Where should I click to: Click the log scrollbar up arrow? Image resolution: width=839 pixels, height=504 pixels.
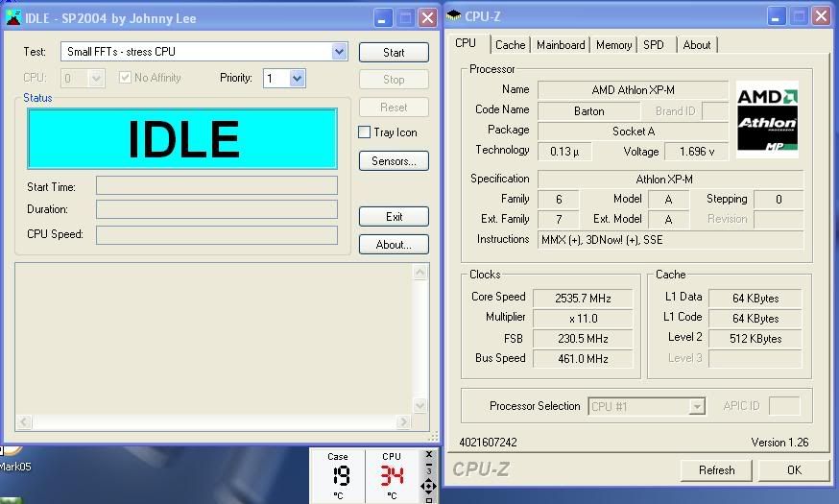(420, 273)
